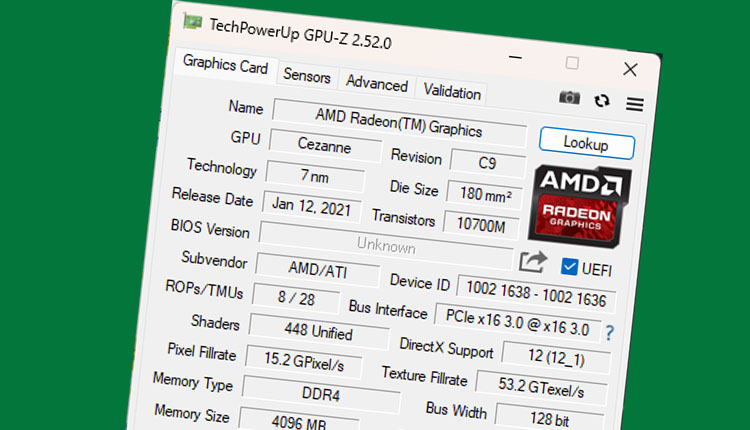Open the Advanced tab

coord(377,83)
